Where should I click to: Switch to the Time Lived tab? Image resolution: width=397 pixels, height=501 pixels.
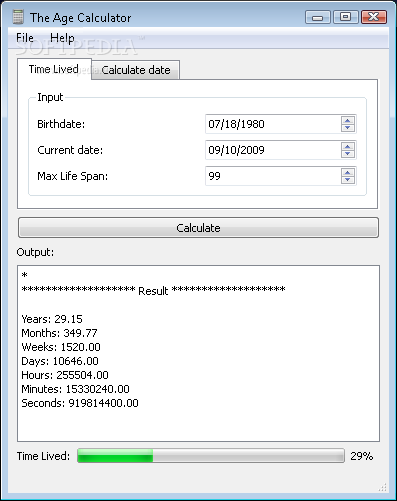click(x=54, y=69)
